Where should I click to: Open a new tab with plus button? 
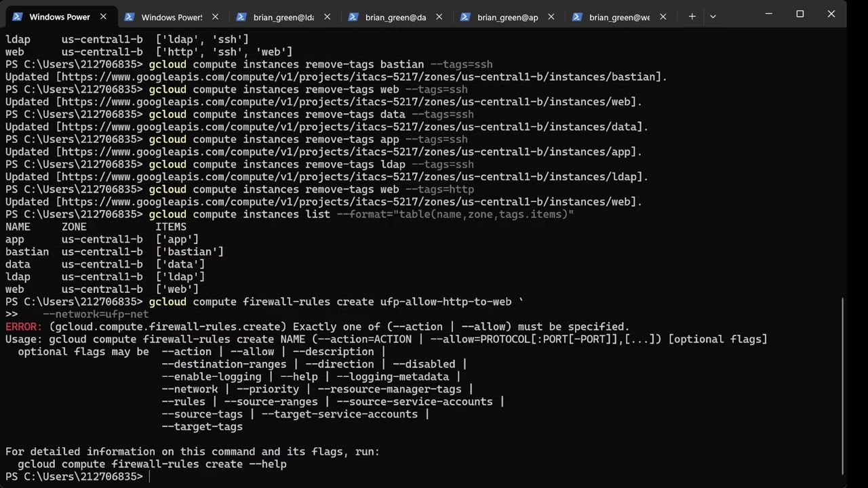[692, 17]
